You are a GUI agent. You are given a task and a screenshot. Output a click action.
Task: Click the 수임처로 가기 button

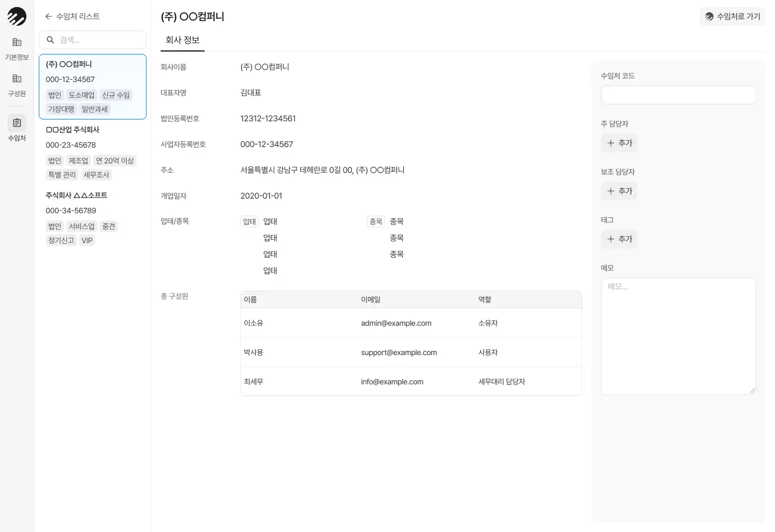click(732, 16)
